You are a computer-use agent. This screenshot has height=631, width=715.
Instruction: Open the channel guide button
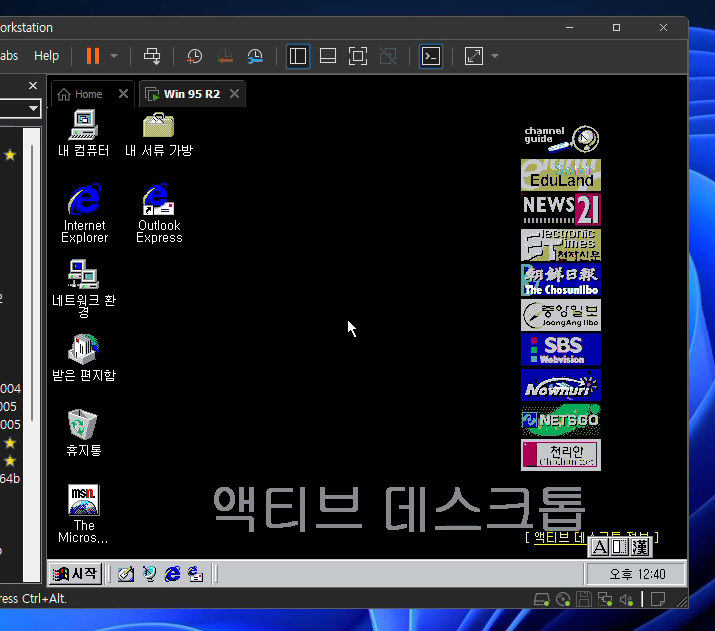pyautogui.click(x=561, y=139)
